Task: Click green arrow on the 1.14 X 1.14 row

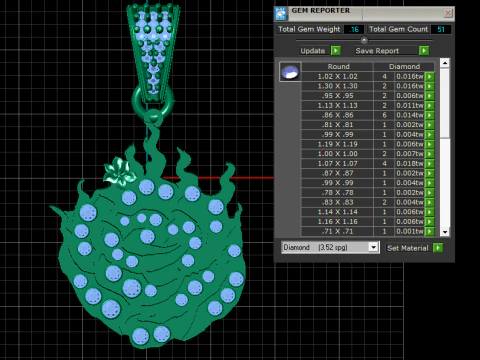Action: pos(430,212)
